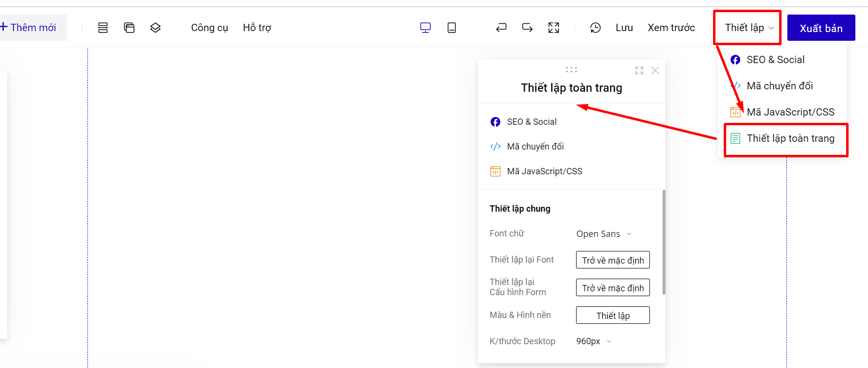Reset font with Trở về mặc định
The image size is (868, 368).
(x=613, y=260)
